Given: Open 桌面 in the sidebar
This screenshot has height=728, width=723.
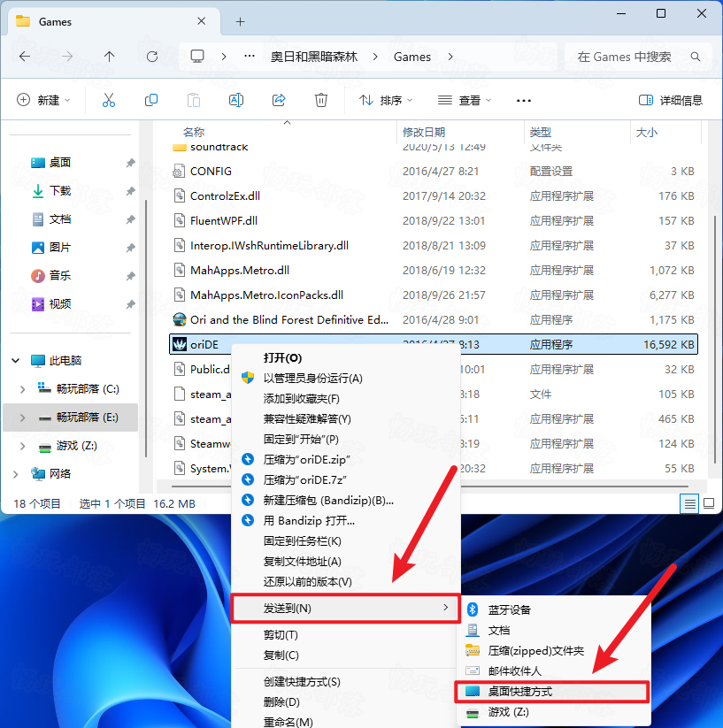Looking at the screenshot, I should pyautogui.click(x=60, y=163).
